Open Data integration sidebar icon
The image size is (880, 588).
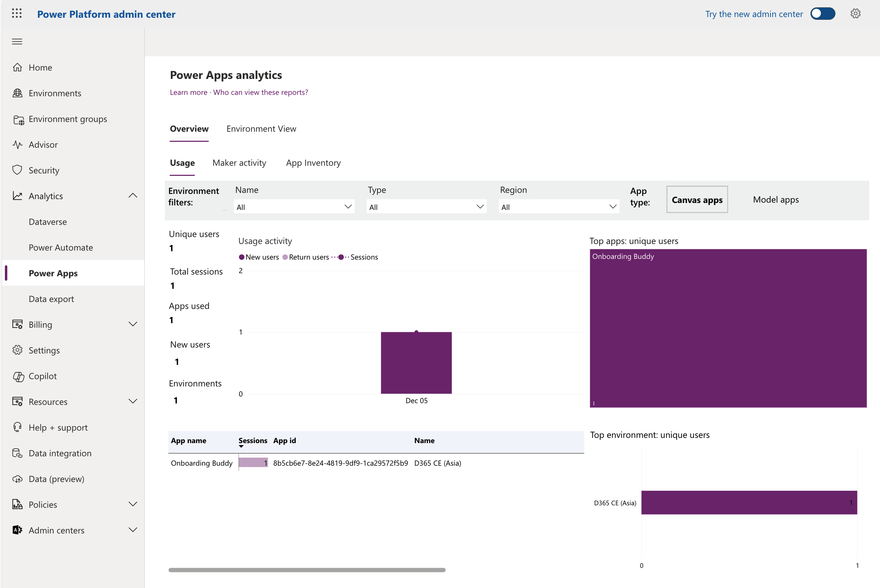pyautogui.click(x=17, y=453)
